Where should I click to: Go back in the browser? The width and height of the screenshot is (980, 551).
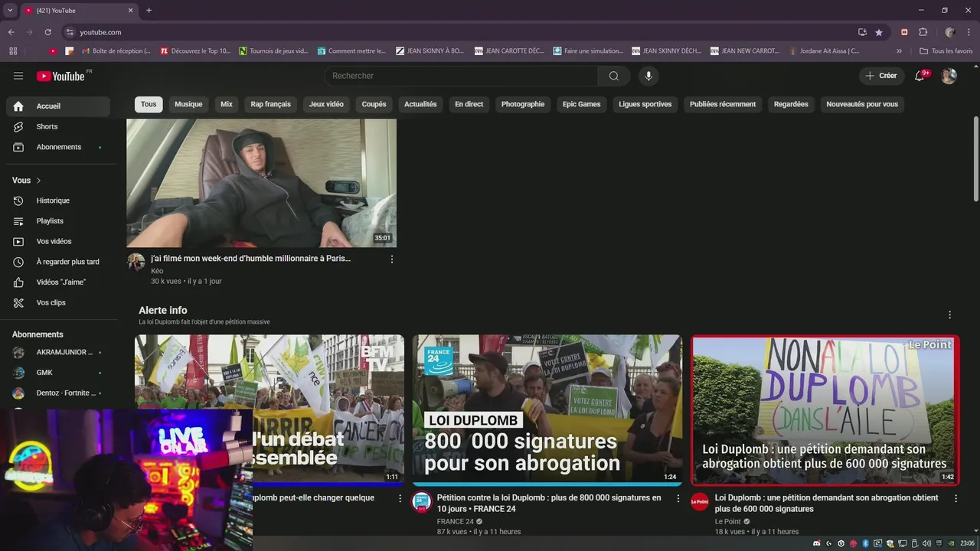[x=11, y=32]
